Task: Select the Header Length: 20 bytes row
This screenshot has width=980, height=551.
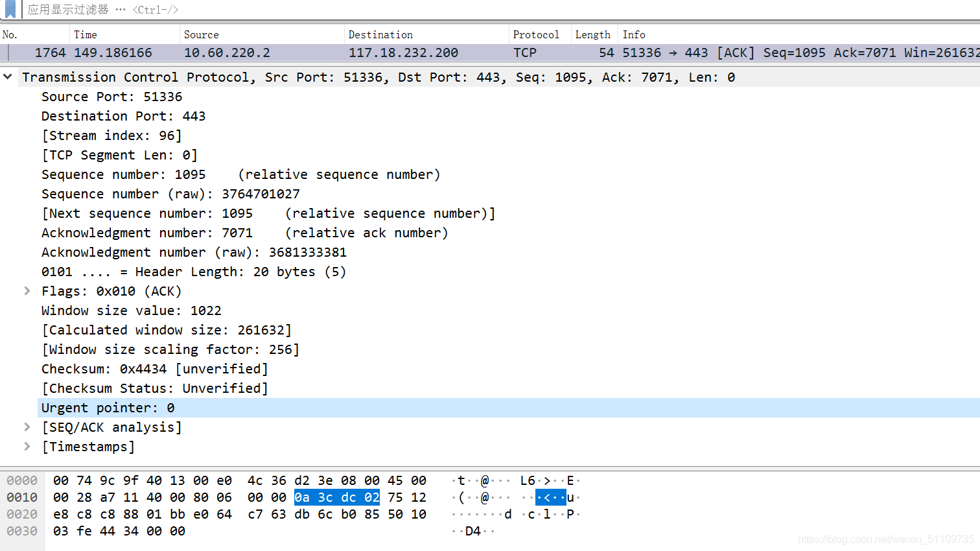Action: pos(194,272)
